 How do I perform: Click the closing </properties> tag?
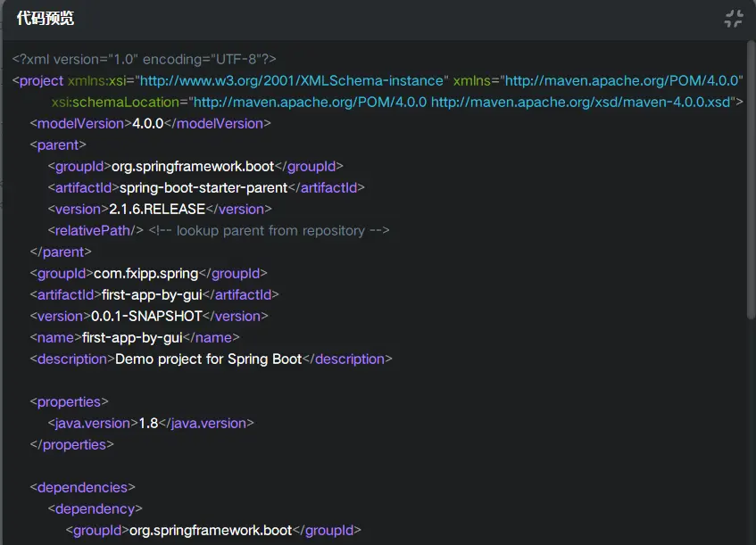[71, 444]
